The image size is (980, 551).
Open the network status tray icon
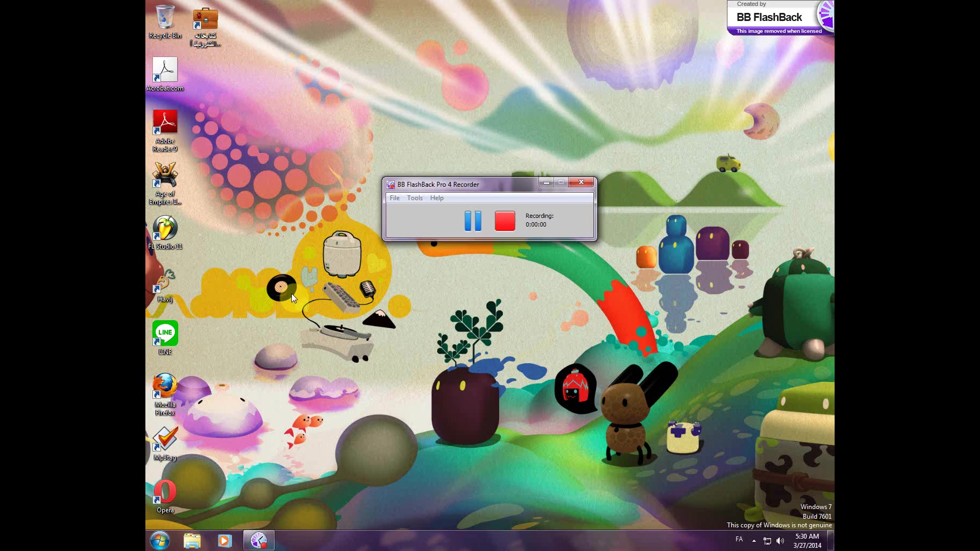(767, 541)
